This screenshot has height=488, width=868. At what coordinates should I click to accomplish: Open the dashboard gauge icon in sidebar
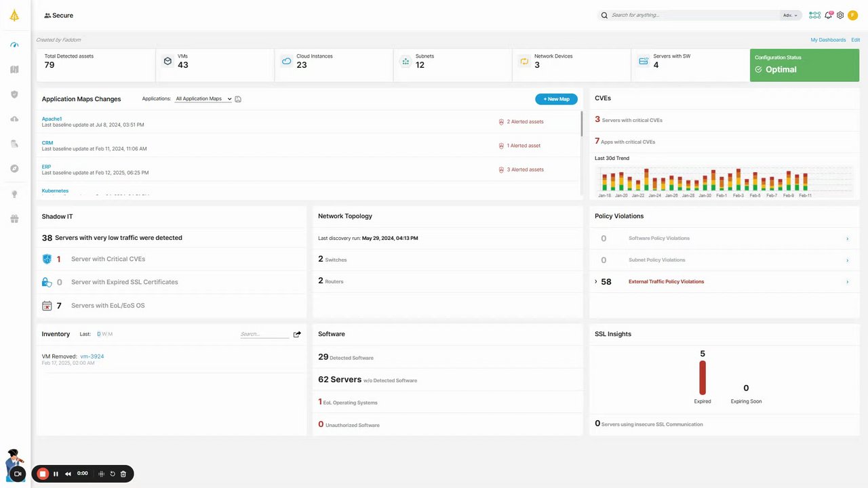pyautogui.click(x=14, y=45)
